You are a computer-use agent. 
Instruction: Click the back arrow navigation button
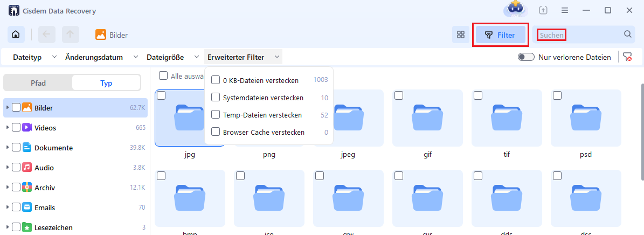click(46, 35)
